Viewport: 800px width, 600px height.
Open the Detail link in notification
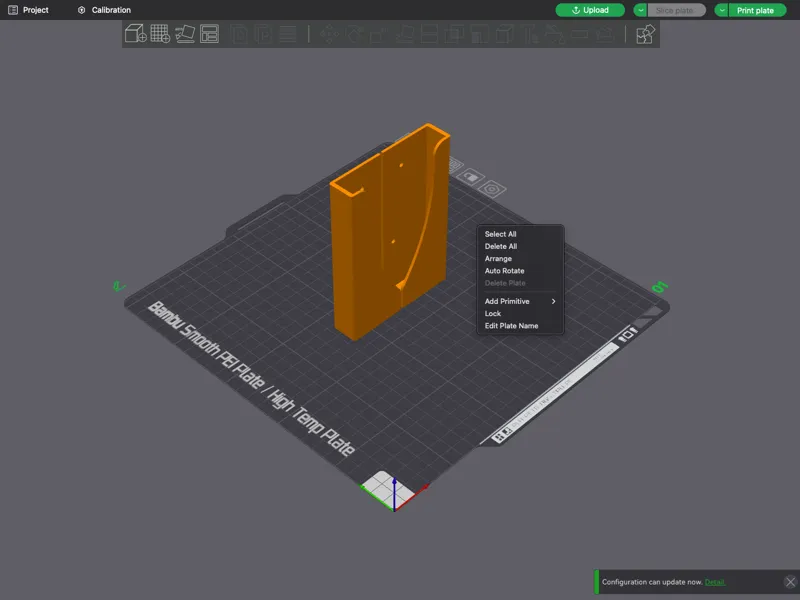(714, 582)
